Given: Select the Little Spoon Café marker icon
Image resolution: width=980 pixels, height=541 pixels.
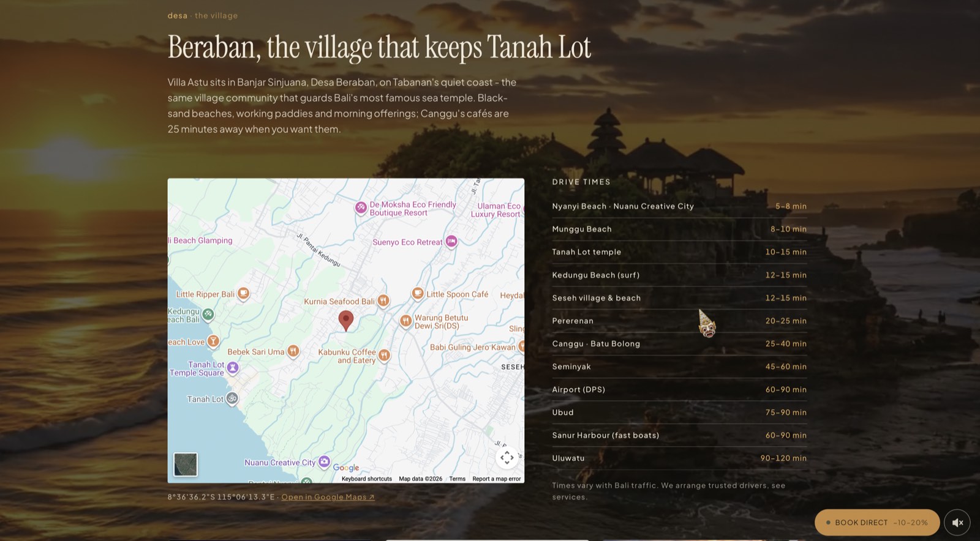Looking at the screenshot, I should click(x=418, y=293).
